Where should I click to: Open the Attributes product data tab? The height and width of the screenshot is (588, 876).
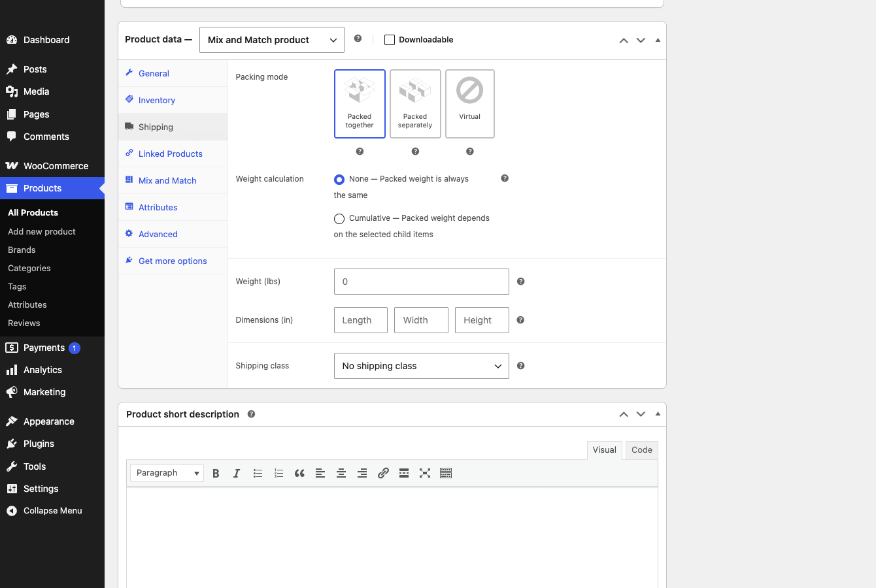click(x=173, y=207)
